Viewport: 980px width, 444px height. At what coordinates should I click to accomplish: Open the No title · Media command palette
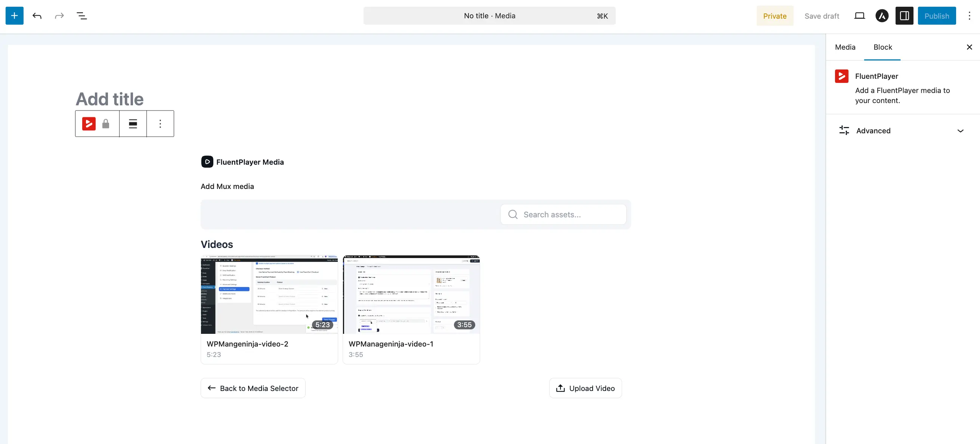[x=489, y=16]
